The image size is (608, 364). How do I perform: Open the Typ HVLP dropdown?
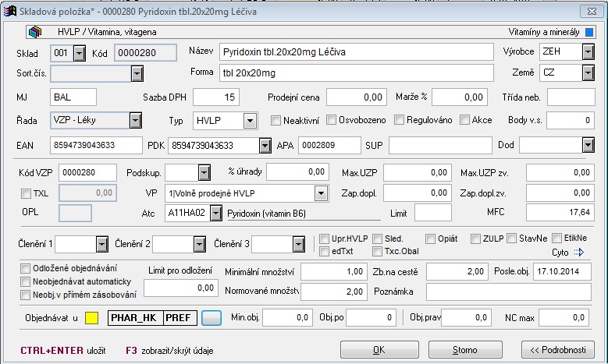tap(250, 120)
